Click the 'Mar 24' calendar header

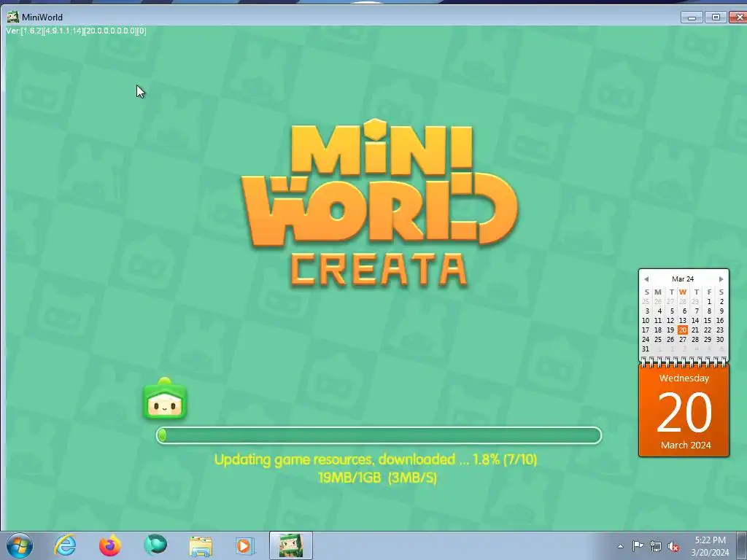click(x=683, y=279)
